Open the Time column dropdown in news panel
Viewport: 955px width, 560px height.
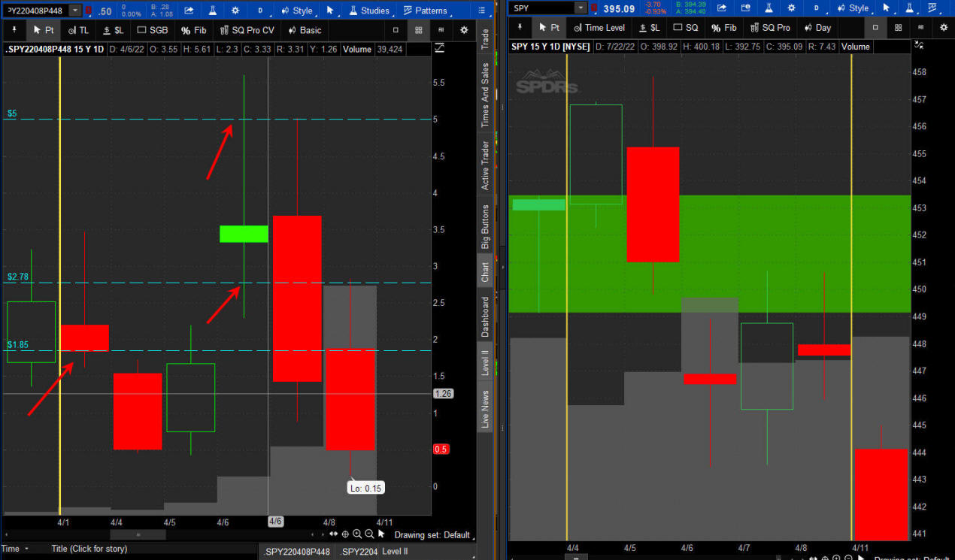(x=16, y=549)
